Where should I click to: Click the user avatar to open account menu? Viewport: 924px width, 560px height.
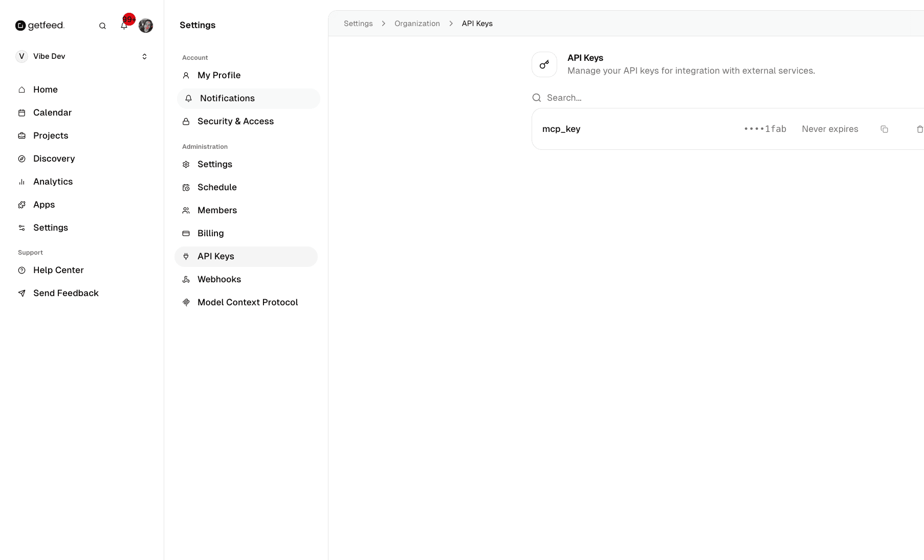pyautogui.click(x=146, y=26)
